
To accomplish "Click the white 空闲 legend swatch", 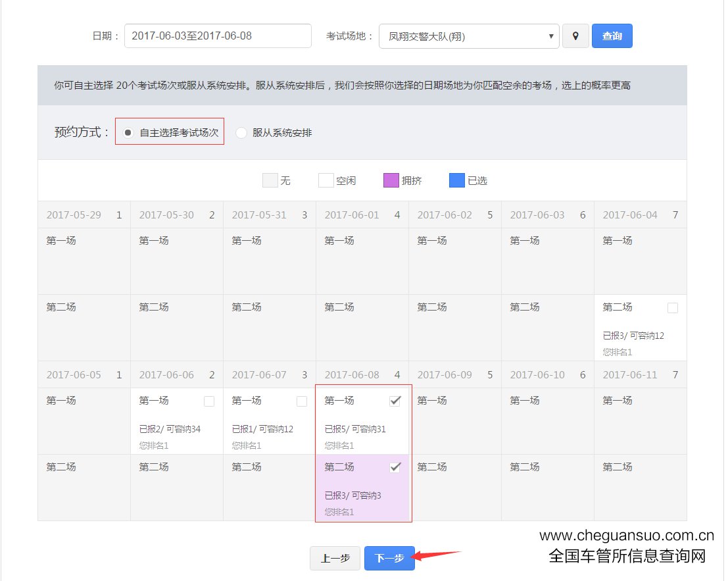I will click(x=326, y=180).
